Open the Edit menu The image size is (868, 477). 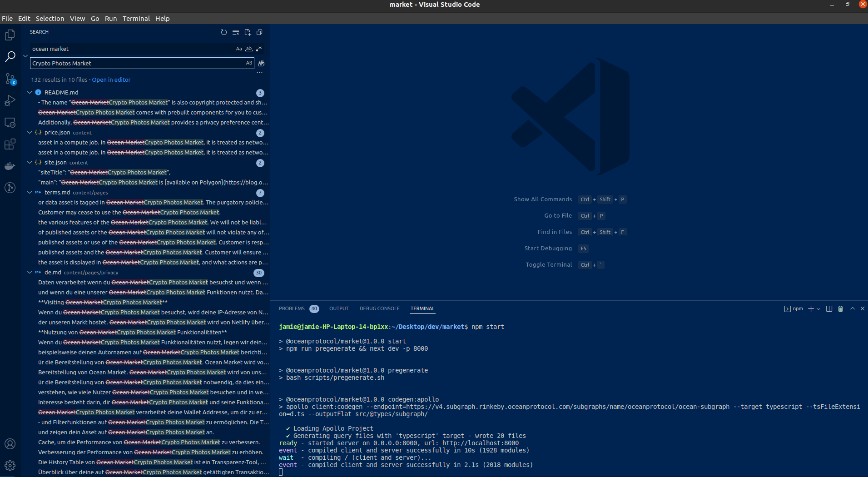pyautogui.click(x=24, y=19)
